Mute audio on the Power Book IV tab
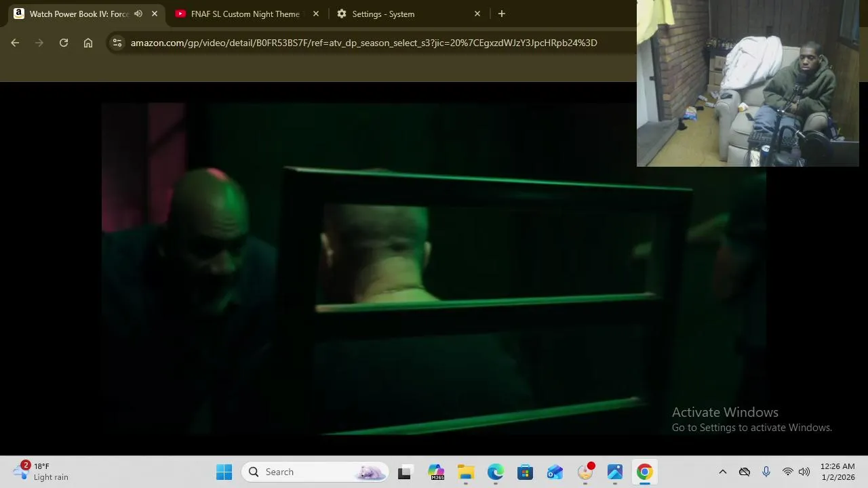868x488 pixels. (138, 14)
